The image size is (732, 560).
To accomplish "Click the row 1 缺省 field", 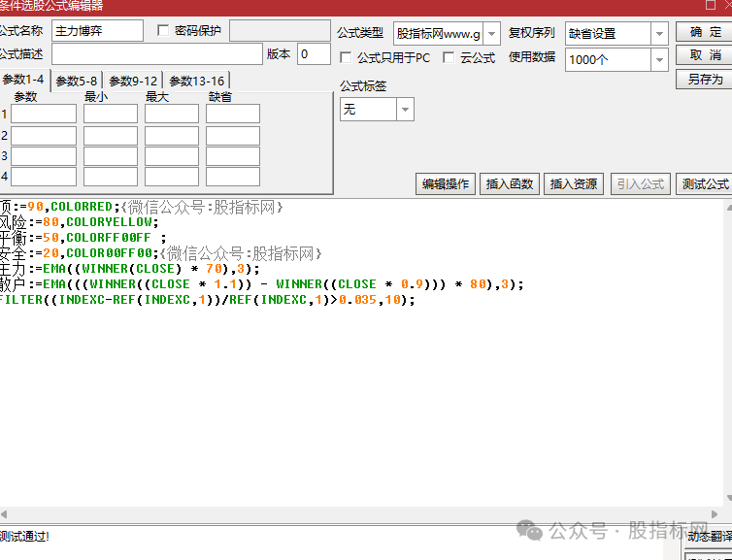I will tap(233, 114).
